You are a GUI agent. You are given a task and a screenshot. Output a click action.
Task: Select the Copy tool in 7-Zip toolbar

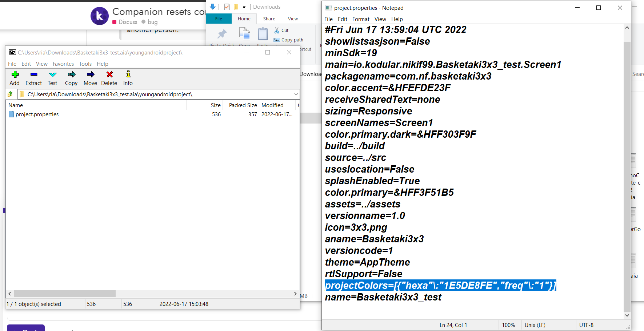[x=71, y=78]
